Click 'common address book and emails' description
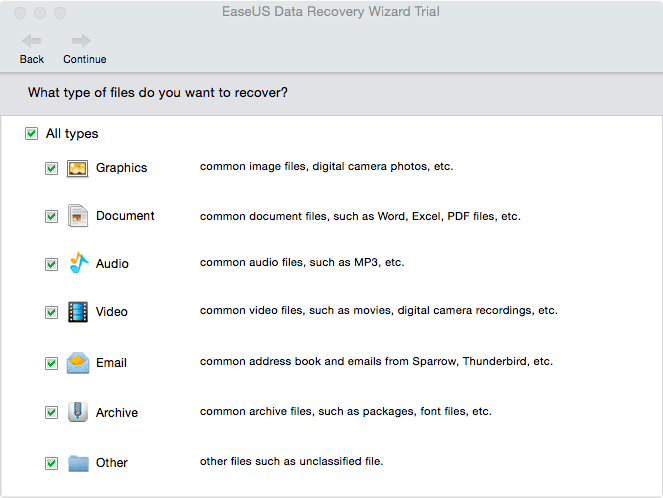 [376, 361]
